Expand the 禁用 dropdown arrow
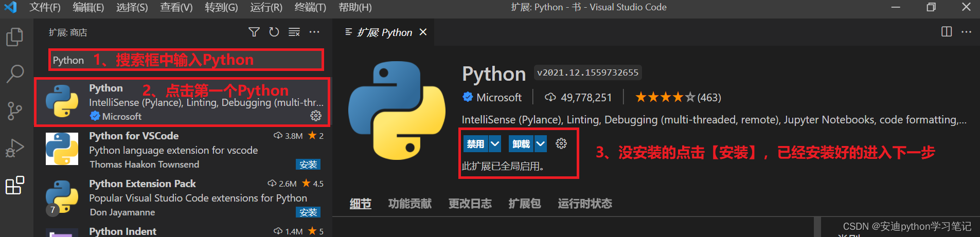The height and width of the screenshot is (237, 980). pyautogui.click(x=494, y=144)
